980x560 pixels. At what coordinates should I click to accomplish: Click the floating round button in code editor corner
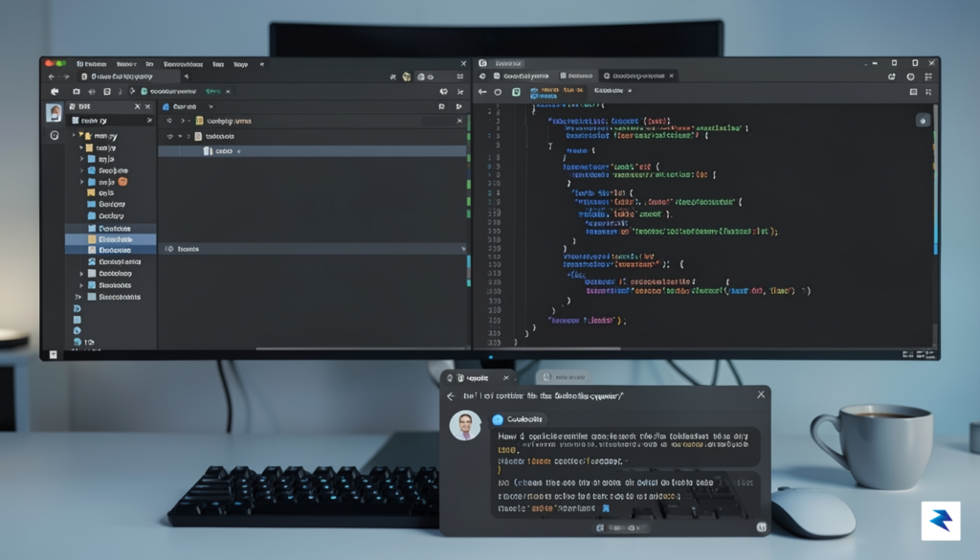tap(923, 121)
